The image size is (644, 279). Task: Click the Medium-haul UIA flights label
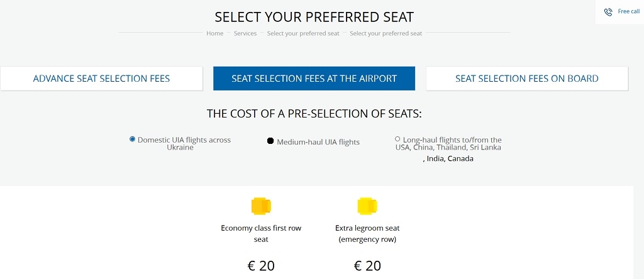[x=318, y=142]
